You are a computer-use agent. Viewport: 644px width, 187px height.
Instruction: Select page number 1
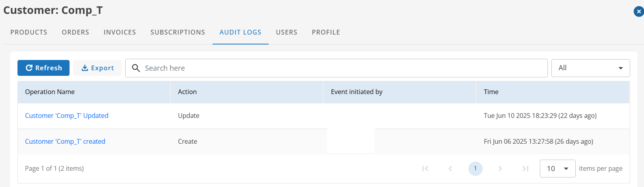pos(475,168)
